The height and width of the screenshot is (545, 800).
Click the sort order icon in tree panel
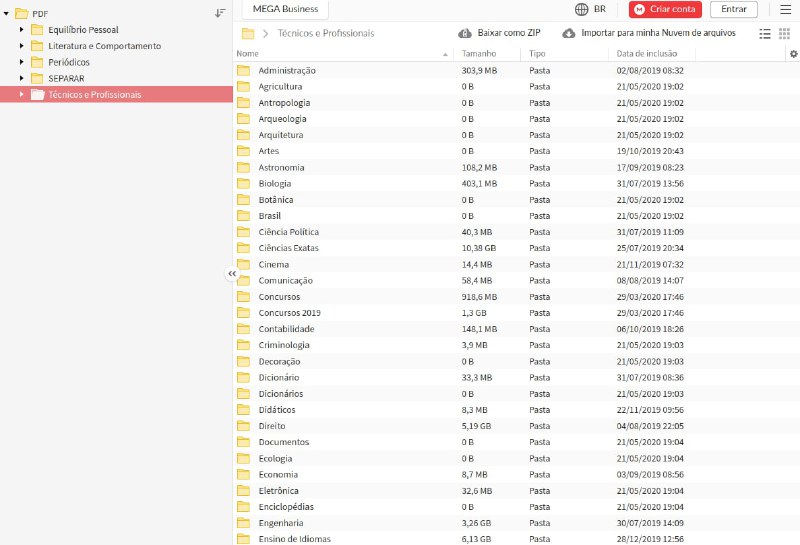point(220,13)
